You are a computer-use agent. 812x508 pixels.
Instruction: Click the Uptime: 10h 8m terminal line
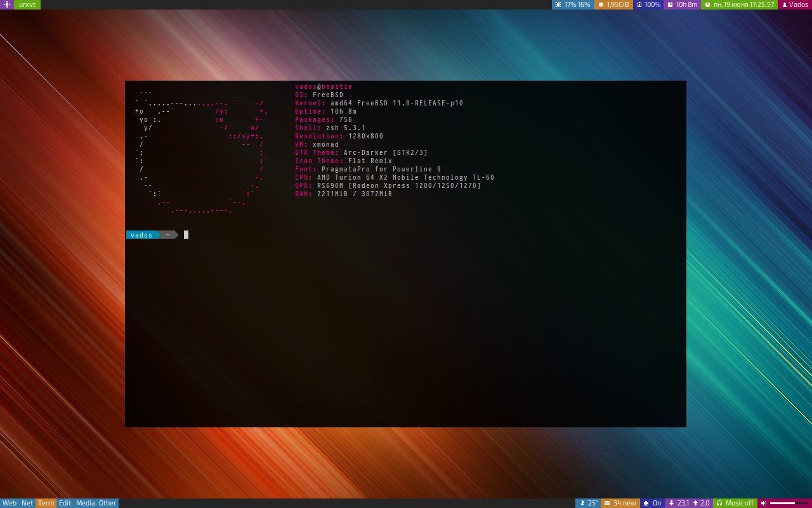(325, 111)
